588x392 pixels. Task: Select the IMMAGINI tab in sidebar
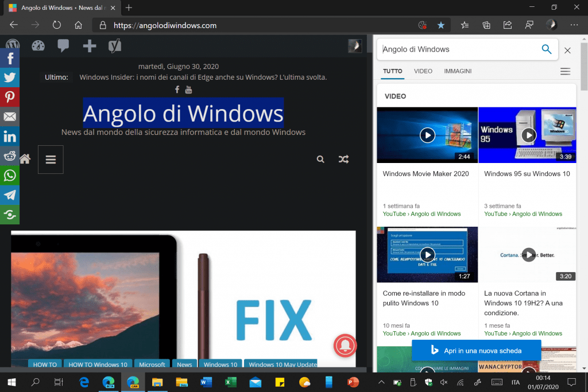pyautogui.click(x=458, y=71)
